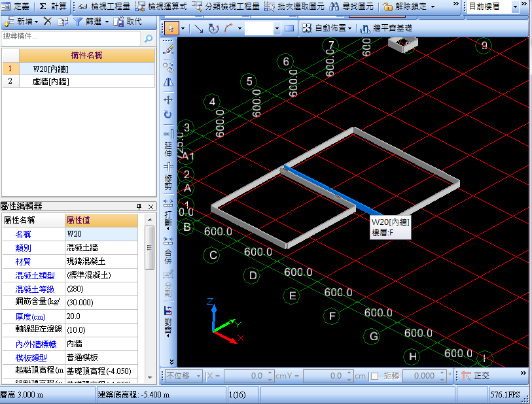Pin the 屬性編輯器 panel
The image size is (532, 404).
coord(139,207)
